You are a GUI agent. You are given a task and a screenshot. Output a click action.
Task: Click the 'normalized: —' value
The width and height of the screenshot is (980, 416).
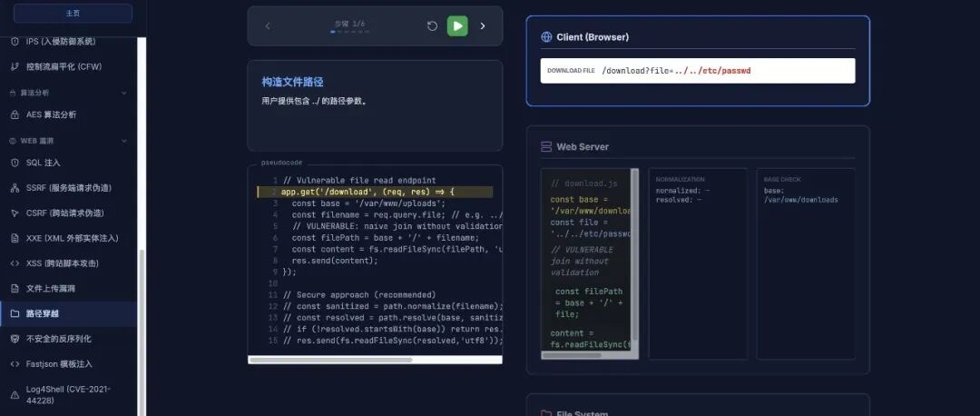pyautogui.click(x=682, y=191)
